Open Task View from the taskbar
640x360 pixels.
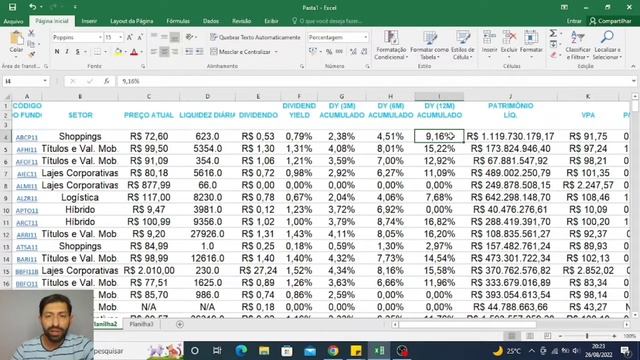(x=217, y=351)
